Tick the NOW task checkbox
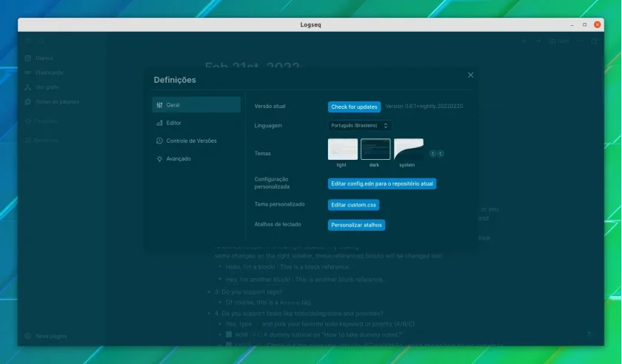Screen dimensions: 622x364 tap(229, 334)
